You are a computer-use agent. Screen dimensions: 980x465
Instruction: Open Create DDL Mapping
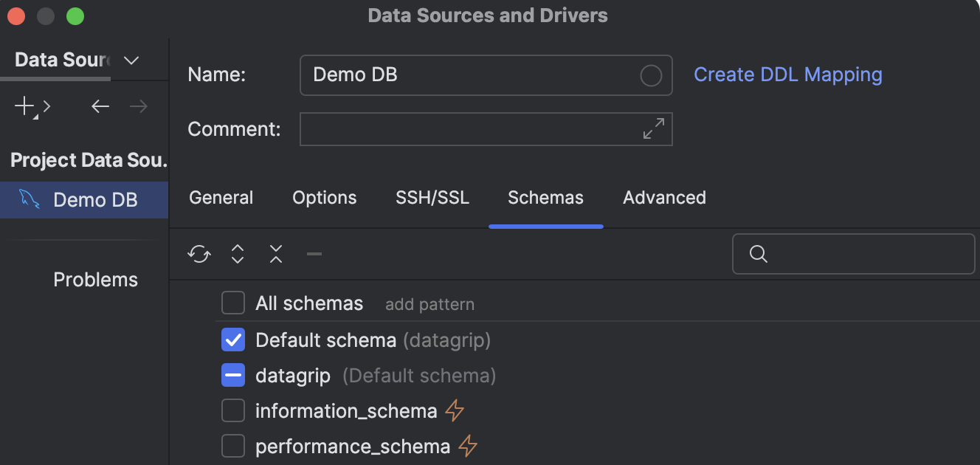pyautogui.click(x=787, y=74)
